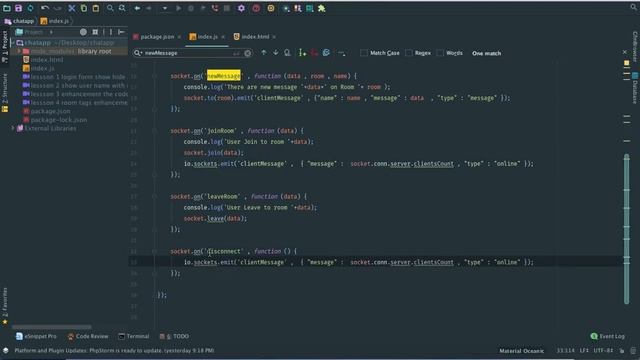
Task: Click the Run play icon
Action: (x=178, y=8)
